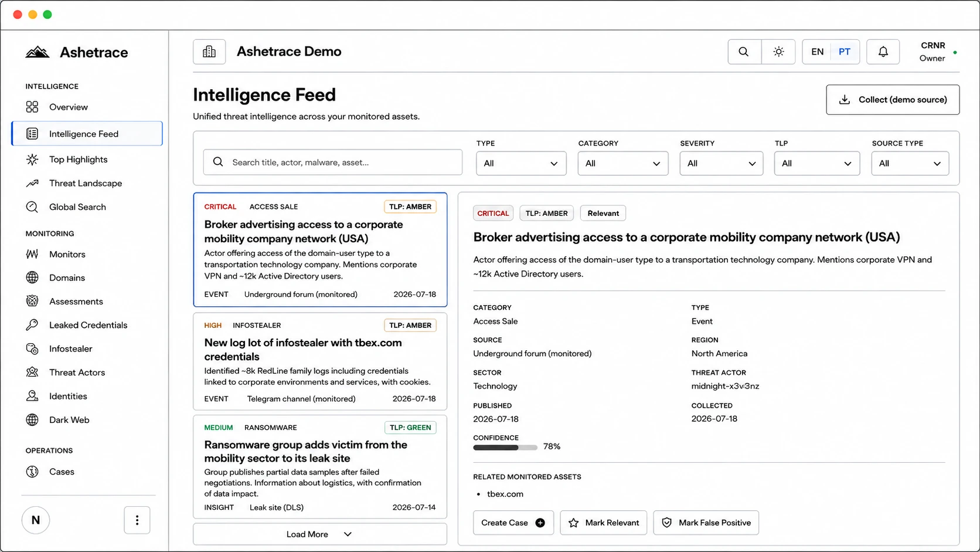Screen dimensions: 980x552
Task: Click "Leak site (DLS)" source text
Action: 277,507
